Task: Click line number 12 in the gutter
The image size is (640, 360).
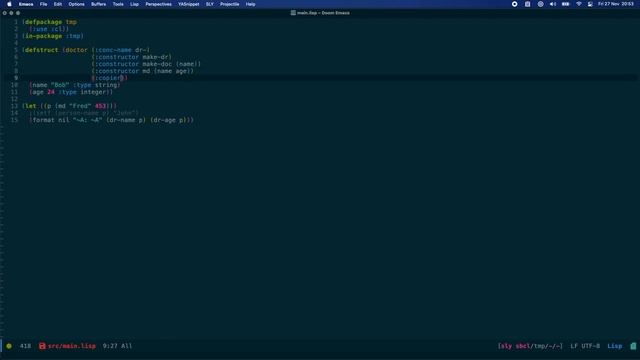Action: coord(15,99)
